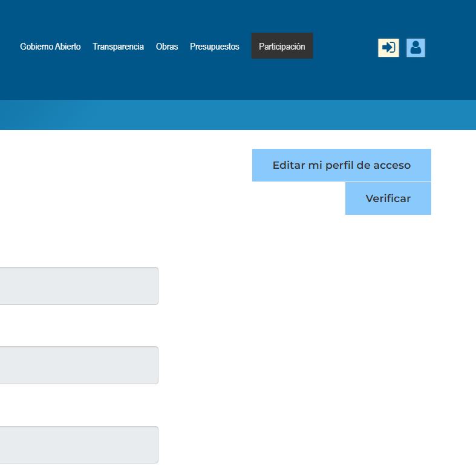Viewport: 476px width, 475px height.
Task: View account via the person silhouette icon
Action: click(x=416, y=47)
